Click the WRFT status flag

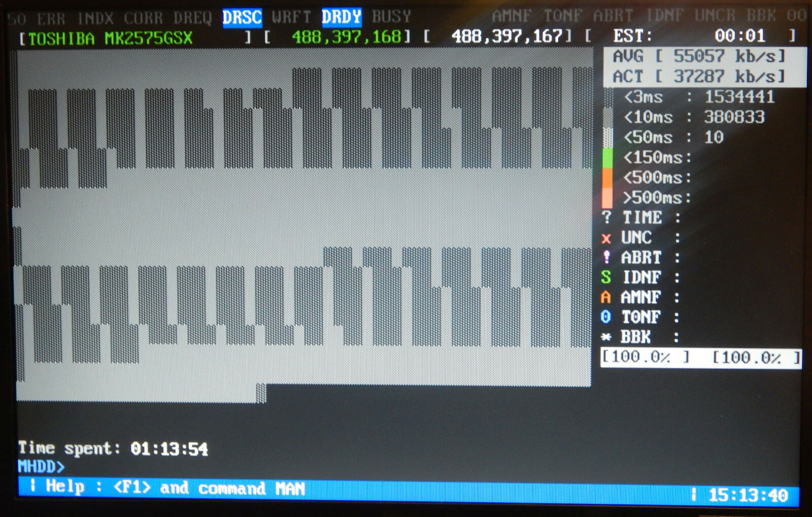pos(291,17)
